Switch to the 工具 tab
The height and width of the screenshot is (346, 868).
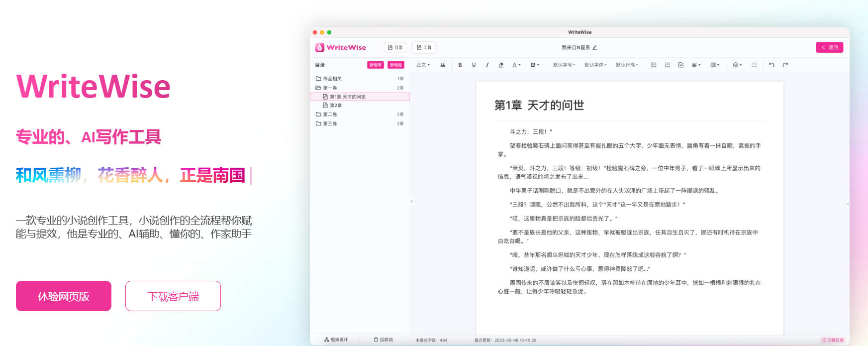pos(424,47)
